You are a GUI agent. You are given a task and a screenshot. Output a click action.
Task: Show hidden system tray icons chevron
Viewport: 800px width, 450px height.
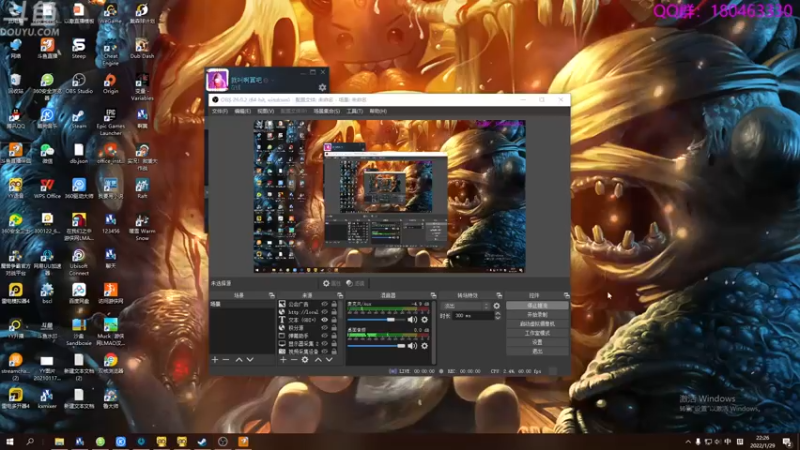point(688,442)
